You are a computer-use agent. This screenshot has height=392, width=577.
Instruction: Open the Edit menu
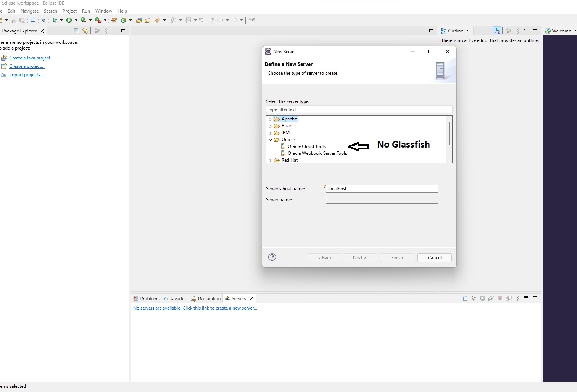11,11
